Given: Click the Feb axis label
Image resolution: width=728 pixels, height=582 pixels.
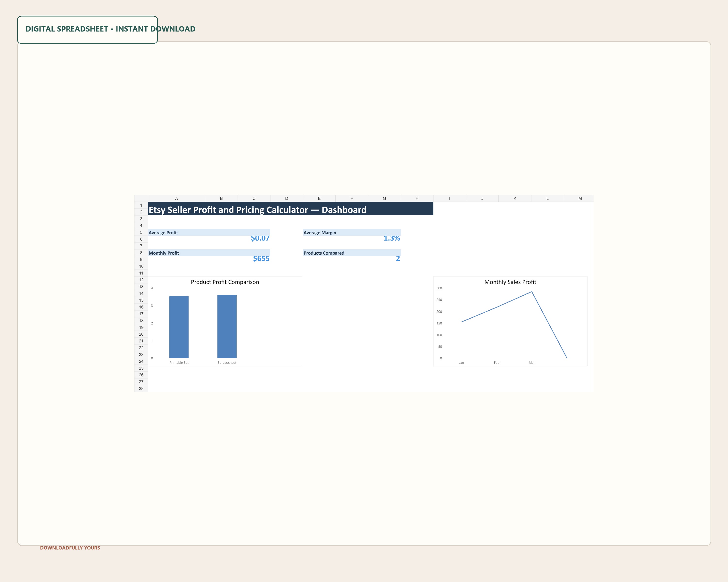Looking at the screenshot, I should click(496, 363).
